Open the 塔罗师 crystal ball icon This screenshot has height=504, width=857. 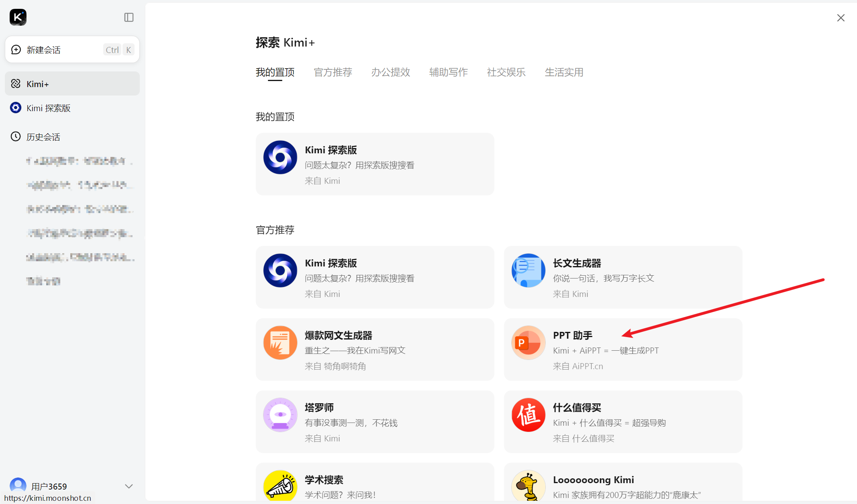click(280, 415)
